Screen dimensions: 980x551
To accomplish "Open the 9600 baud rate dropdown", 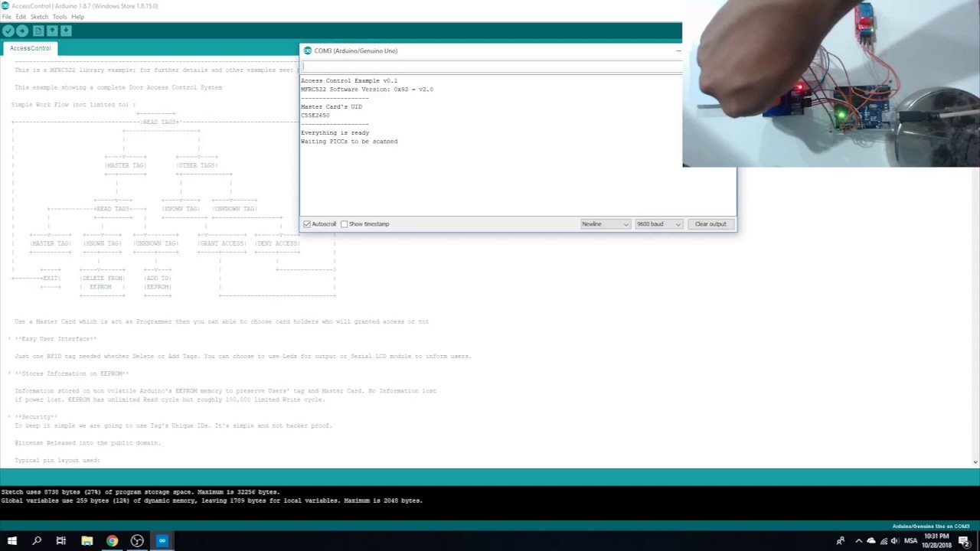I will tap(658, 224).
